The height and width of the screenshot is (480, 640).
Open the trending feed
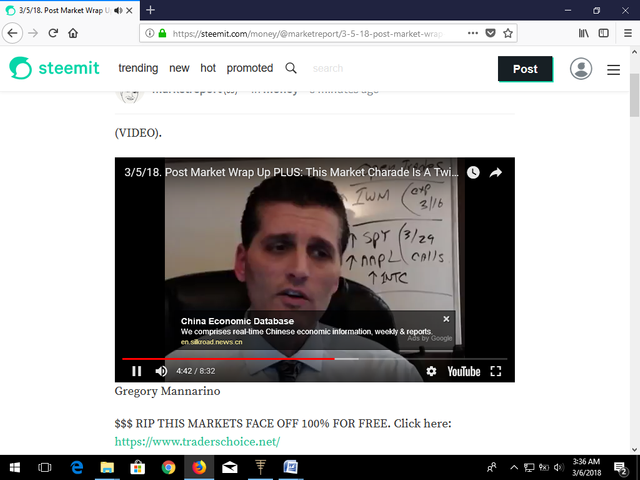tap(138, 68)
